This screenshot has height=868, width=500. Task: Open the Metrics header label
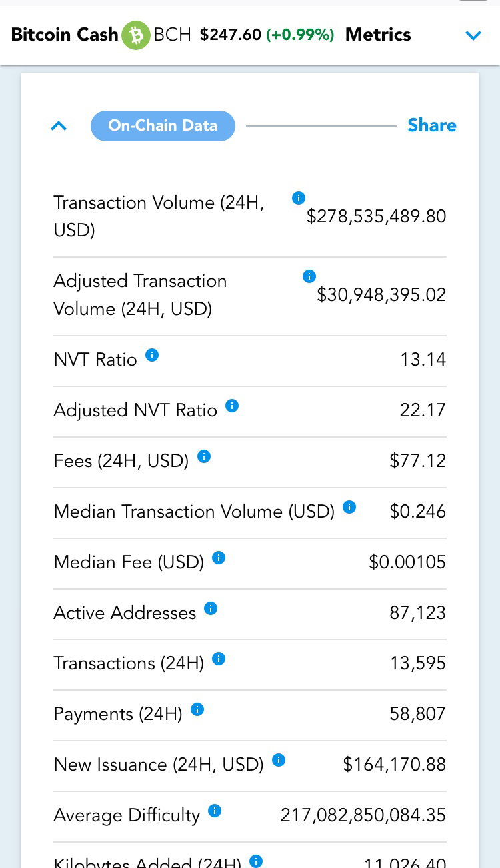[x=378, y=35]
